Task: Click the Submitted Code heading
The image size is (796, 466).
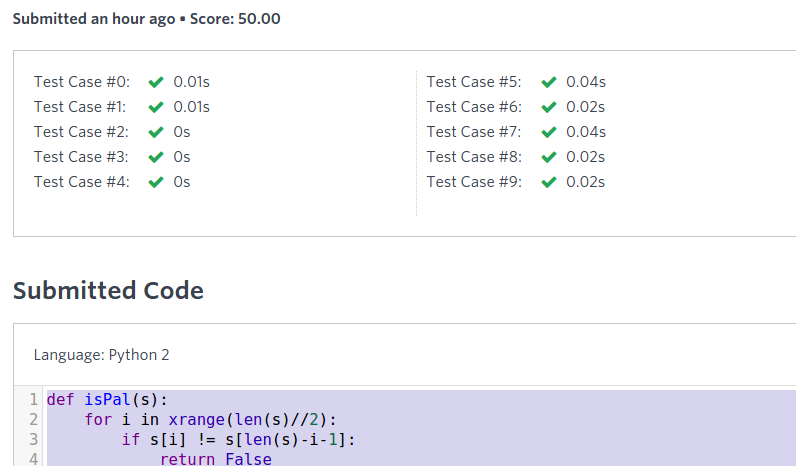Action: pyautogui.click(x=108, y=291)
